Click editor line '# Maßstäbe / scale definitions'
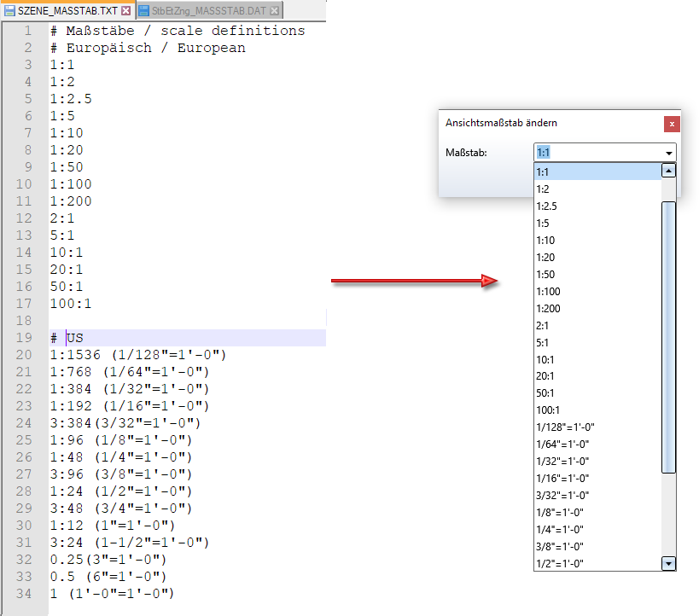This screenshot has height=616, width=699. 178,31
